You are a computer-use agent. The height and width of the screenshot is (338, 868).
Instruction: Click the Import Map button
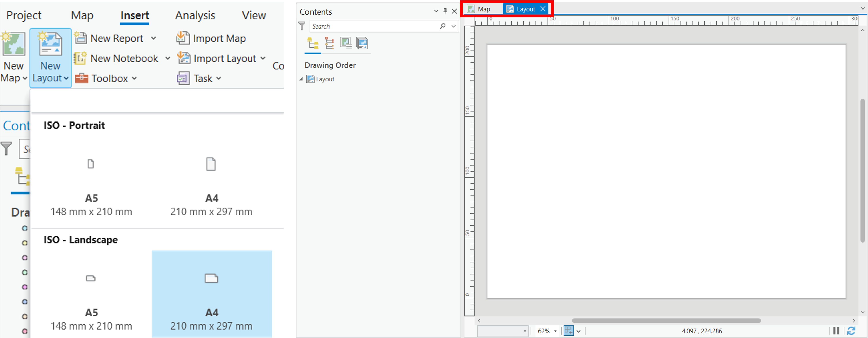(211, 38)
